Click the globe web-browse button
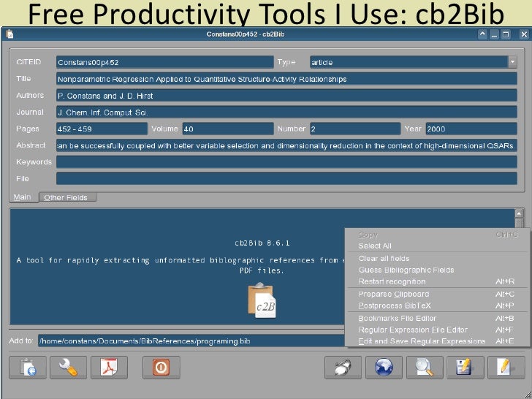This screenshot has width=532, height=399. click(x=384, y=368)
